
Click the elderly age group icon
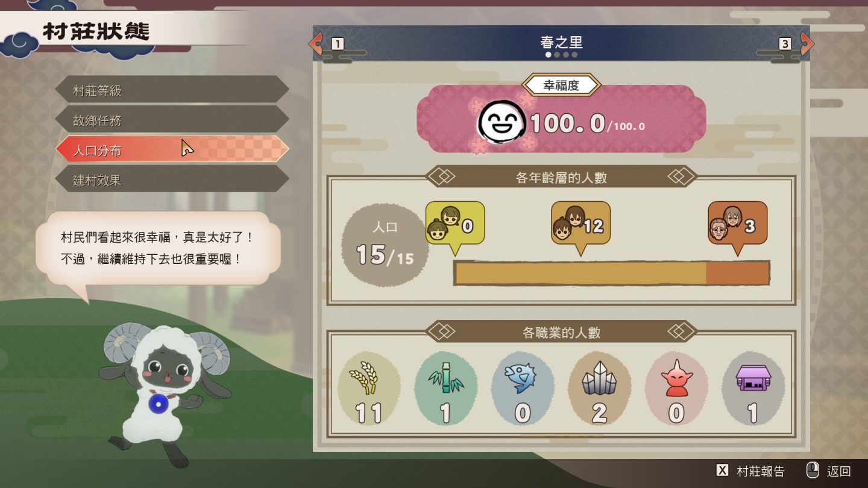[x=726, y=223]
